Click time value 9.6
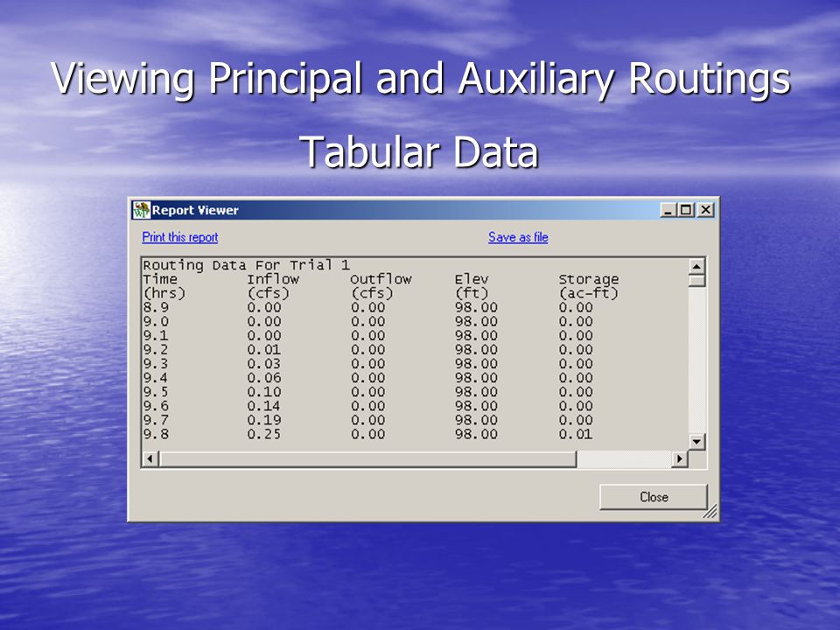 (156, 406)
